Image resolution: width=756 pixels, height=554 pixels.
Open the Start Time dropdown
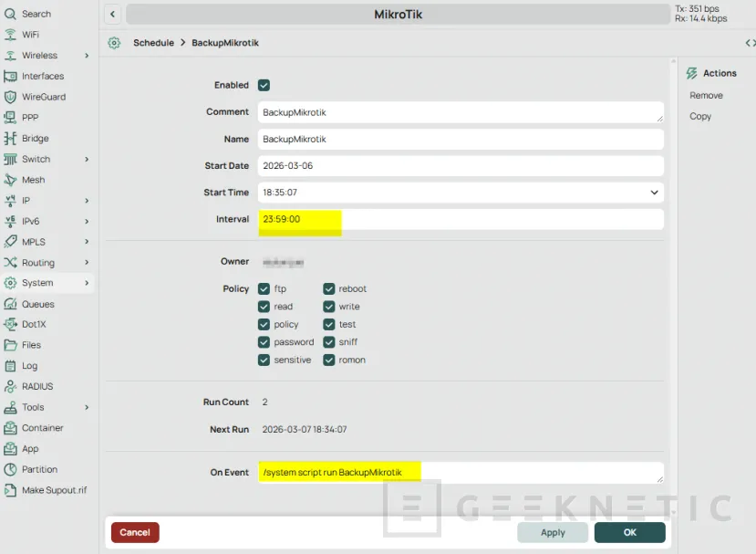[x=654, y=193]
